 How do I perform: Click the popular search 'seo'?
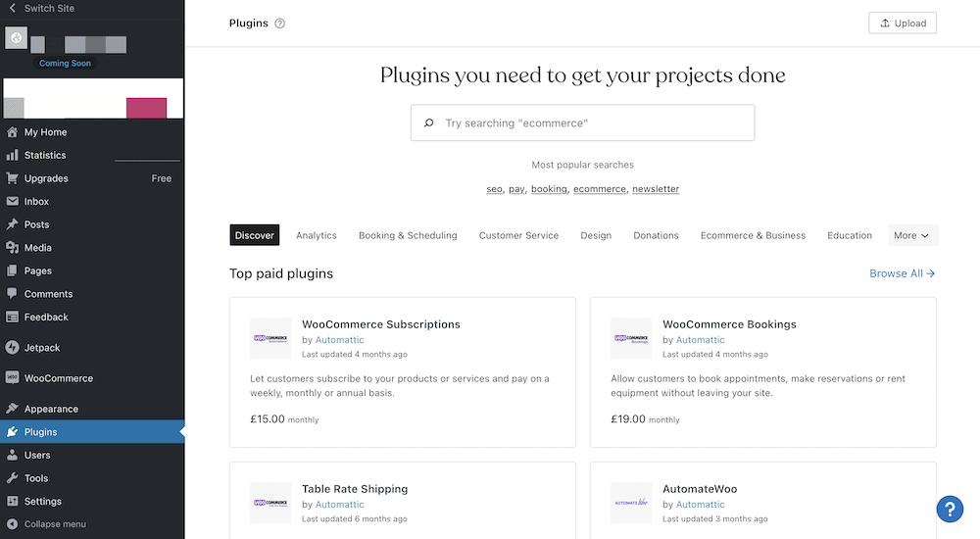pos(494,189)
